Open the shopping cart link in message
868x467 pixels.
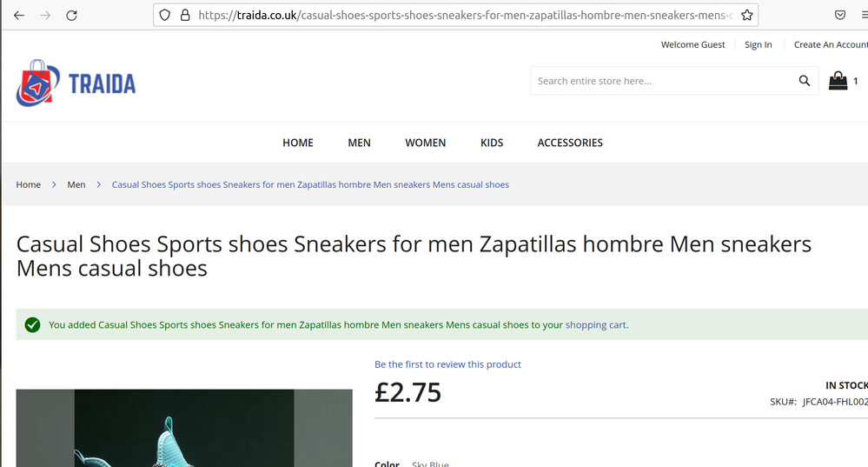point(595,325)
